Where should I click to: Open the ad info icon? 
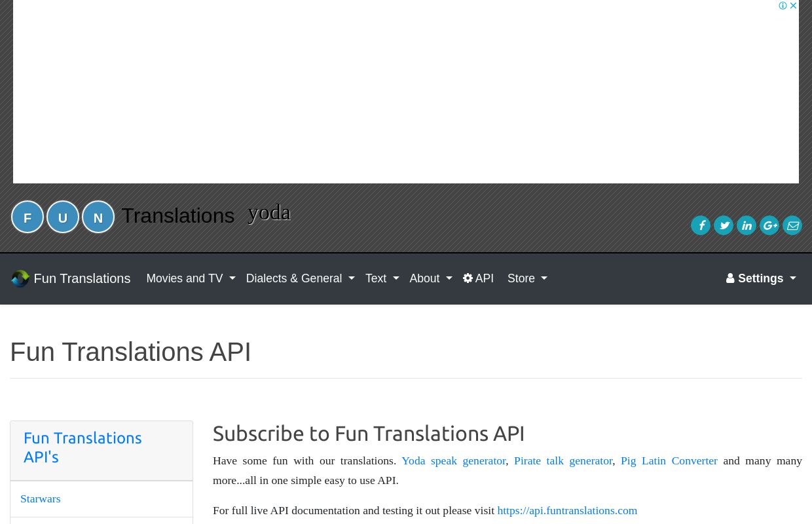coord(783,6)
